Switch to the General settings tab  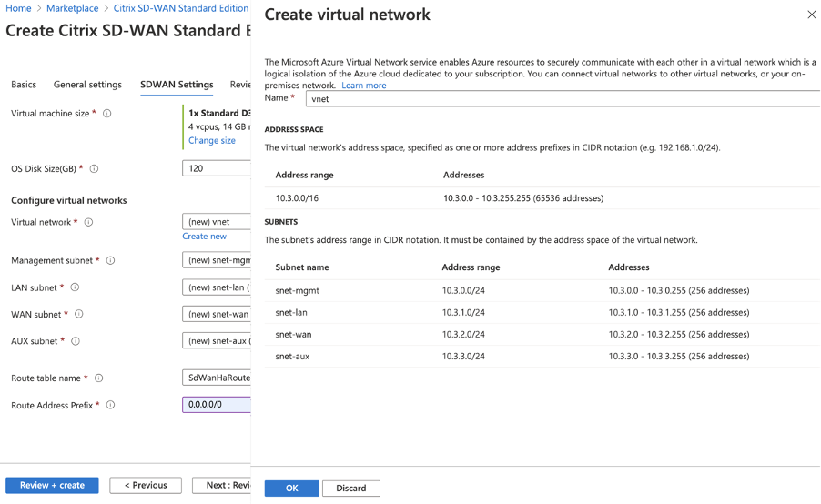coord(87,85)
